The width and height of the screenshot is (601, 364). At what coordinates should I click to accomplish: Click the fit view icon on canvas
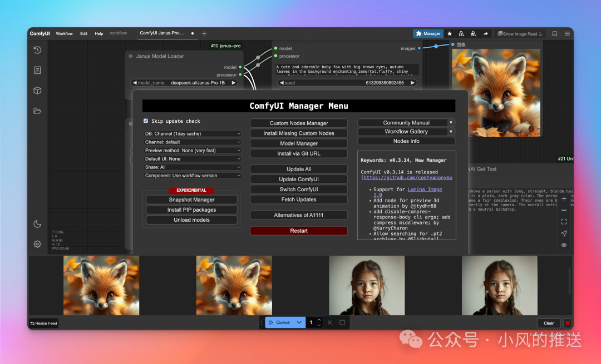(x=564, y=222)
